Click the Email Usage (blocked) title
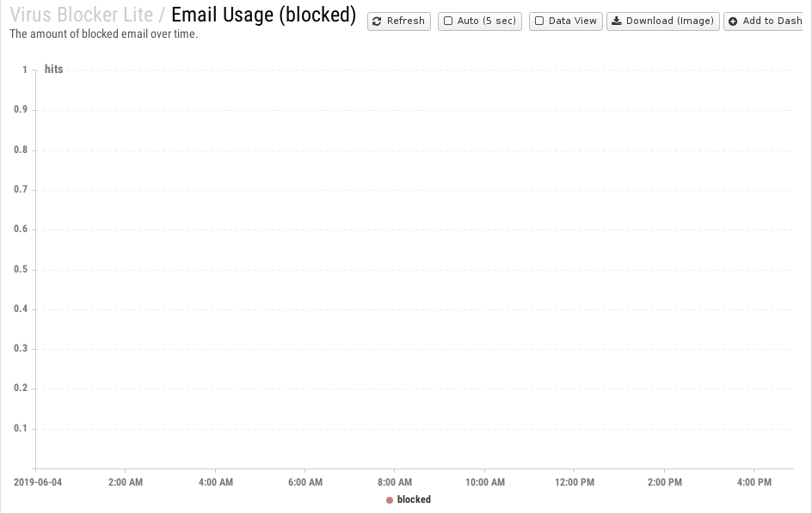812x514 pixels. [x=263, y=15]
